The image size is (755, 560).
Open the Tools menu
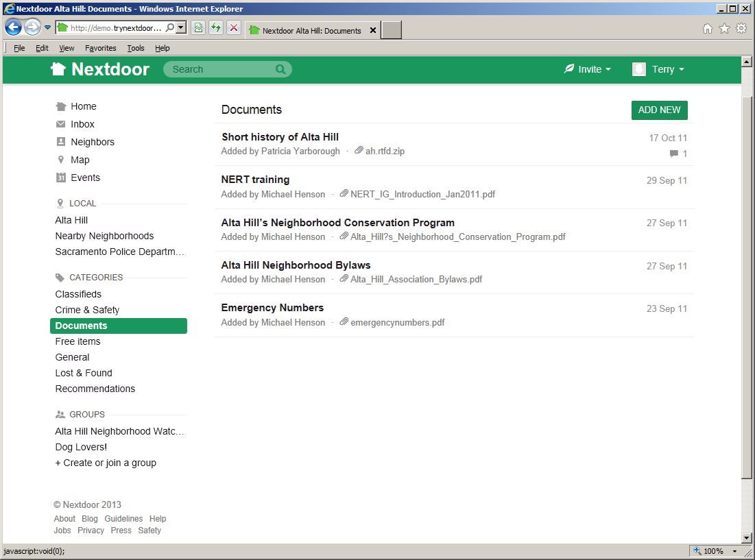click(x=135, y=48)
